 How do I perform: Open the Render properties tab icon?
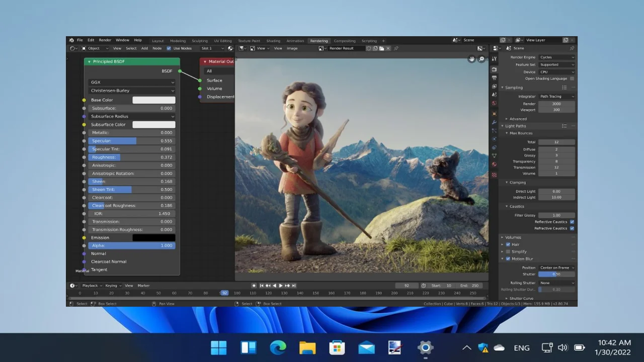pos(494,69)
